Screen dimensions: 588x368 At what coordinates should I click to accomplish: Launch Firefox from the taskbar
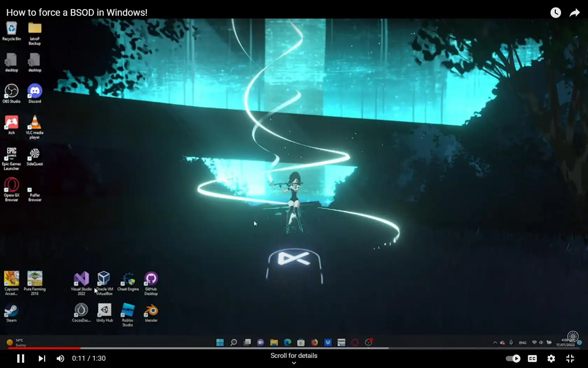[x=314, y=342]
